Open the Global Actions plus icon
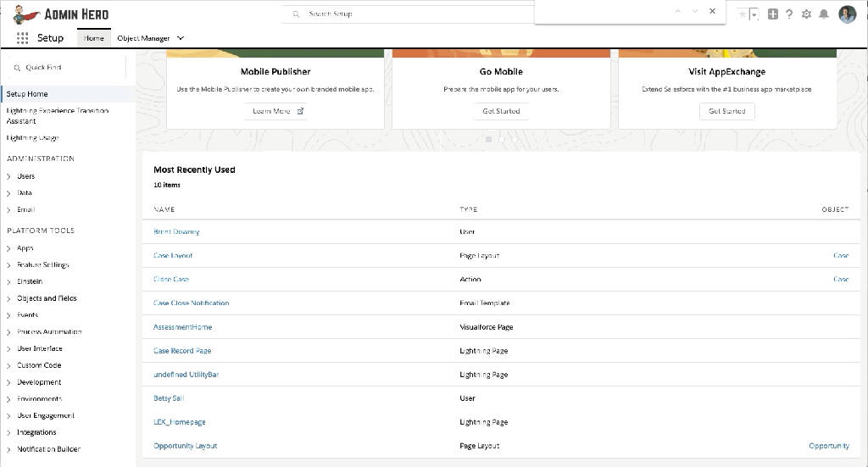The height and width of the screenshot is (467, 868). click(772, 14)
